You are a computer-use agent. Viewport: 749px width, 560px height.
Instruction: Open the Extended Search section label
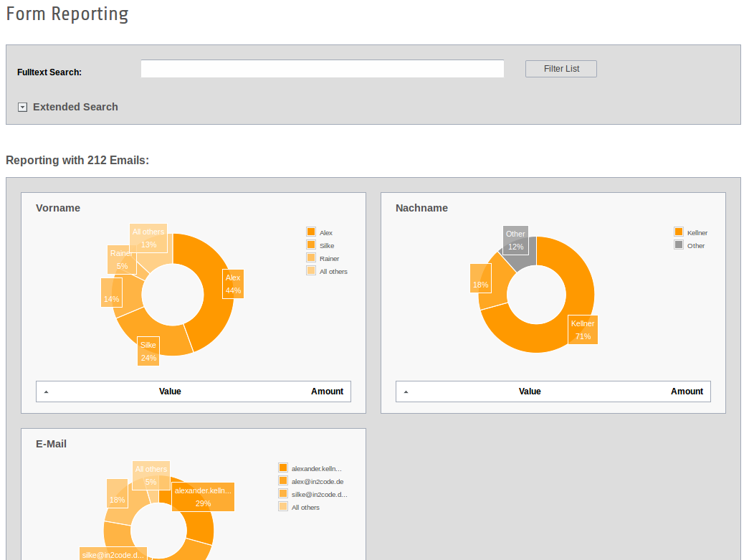click(75, 107)
